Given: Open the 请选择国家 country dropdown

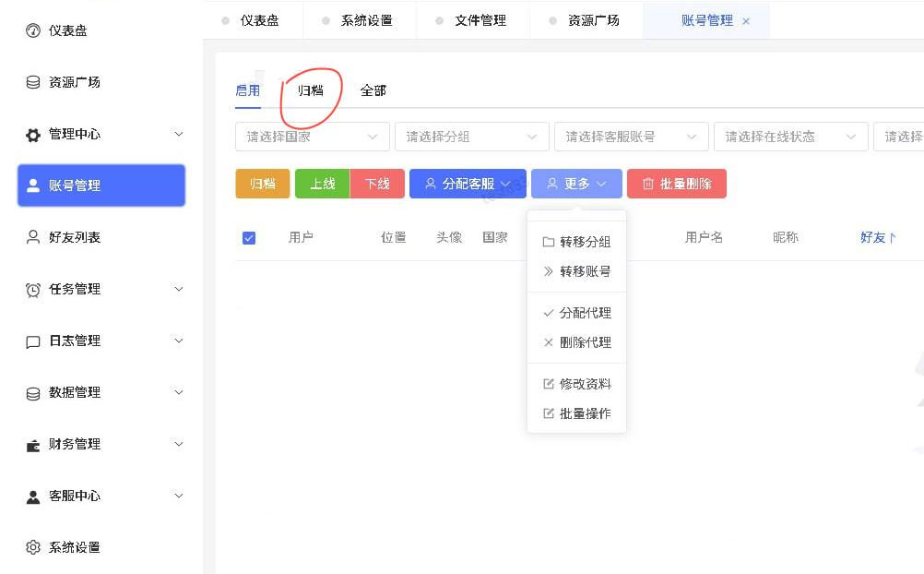Looking at the screenshot, I should (312, 137).
